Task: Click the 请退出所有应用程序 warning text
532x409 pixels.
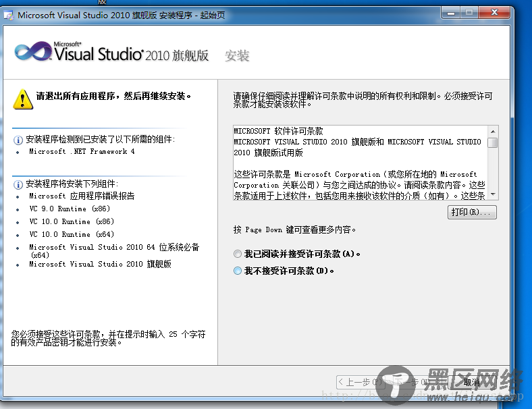Action: pyautogui.click(x=113, y=97)
